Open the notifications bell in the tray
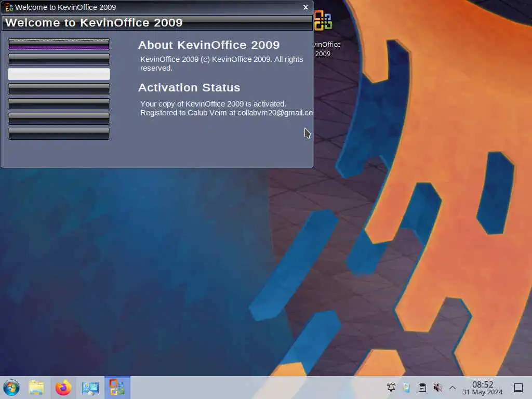 click(391, 388)
